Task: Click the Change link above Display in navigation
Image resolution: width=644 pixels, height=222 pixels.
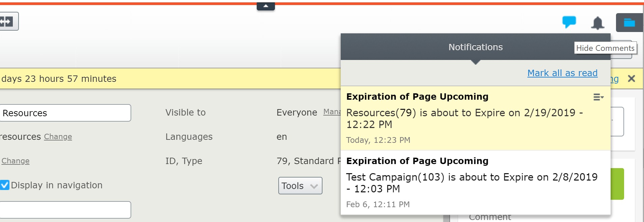Action: click(16, 161)
